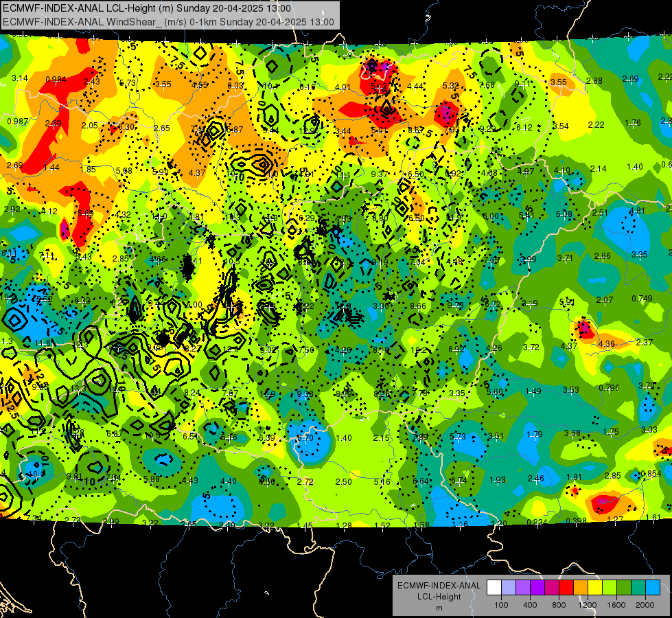Click the light lavender legend swatch

509,588
